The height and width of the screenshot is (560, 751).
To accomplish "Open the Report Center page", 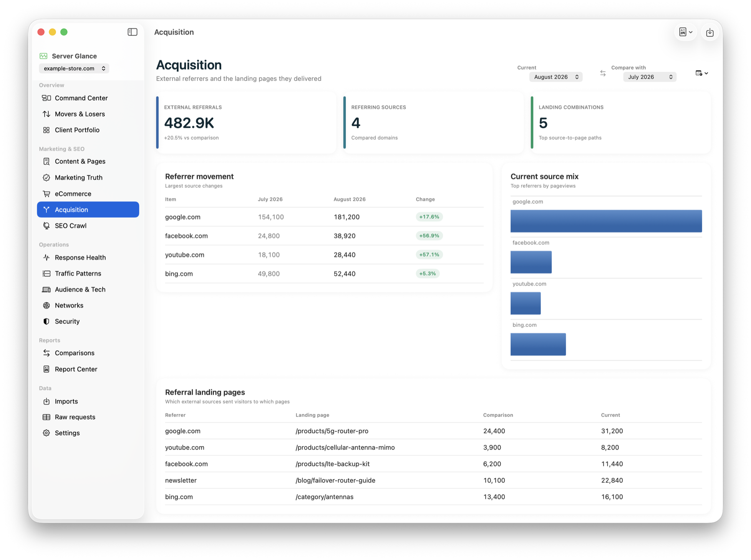I will [88, 369].
